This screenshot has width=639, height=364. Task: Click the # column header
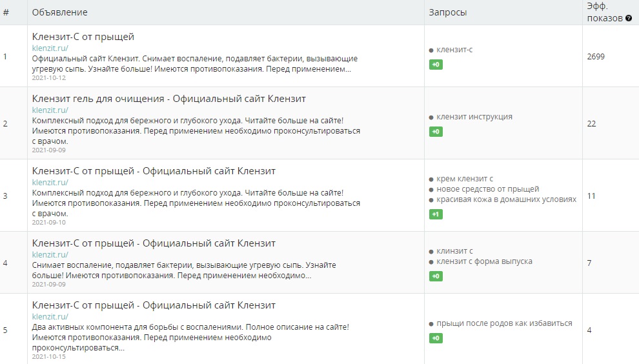tap(6, 12)
